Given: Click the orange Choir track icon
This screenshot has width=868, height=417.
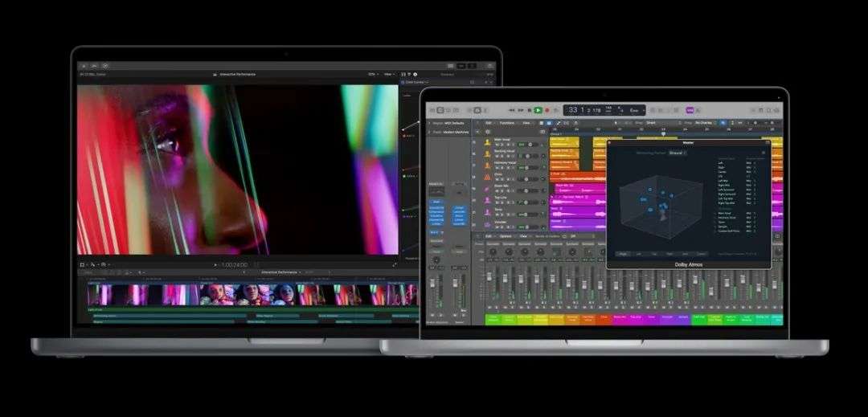Looking at the screenshot, I should [487, 177].
